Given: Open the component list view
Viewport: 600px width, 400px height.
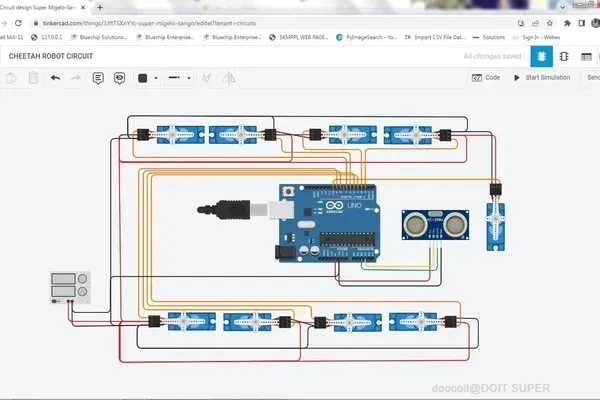Looking at the screenshot, I should click(586, 57).
